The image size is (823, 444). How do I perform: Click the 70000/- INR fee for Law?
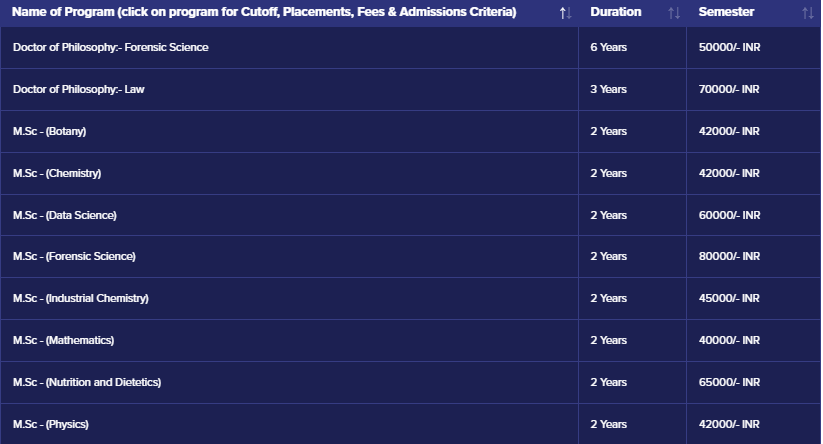729,90
